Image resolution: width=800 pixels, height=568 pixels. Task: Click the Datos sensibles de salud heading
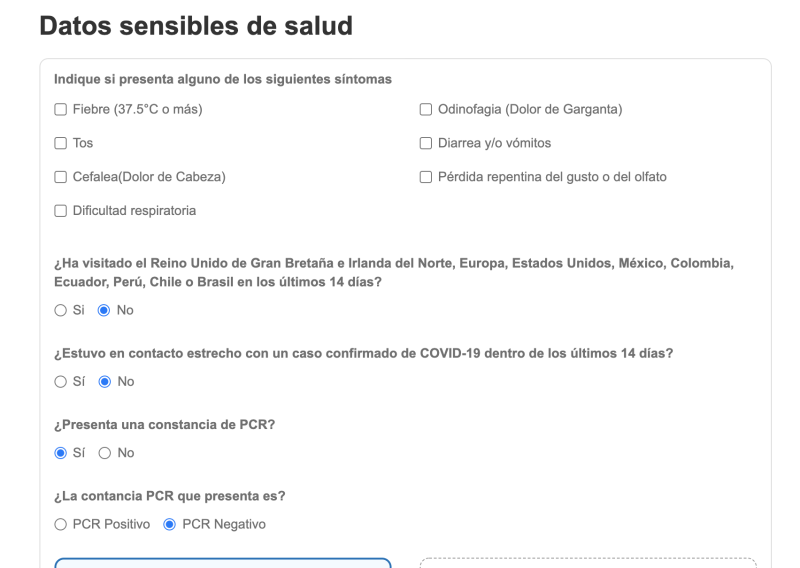(196, 27)
